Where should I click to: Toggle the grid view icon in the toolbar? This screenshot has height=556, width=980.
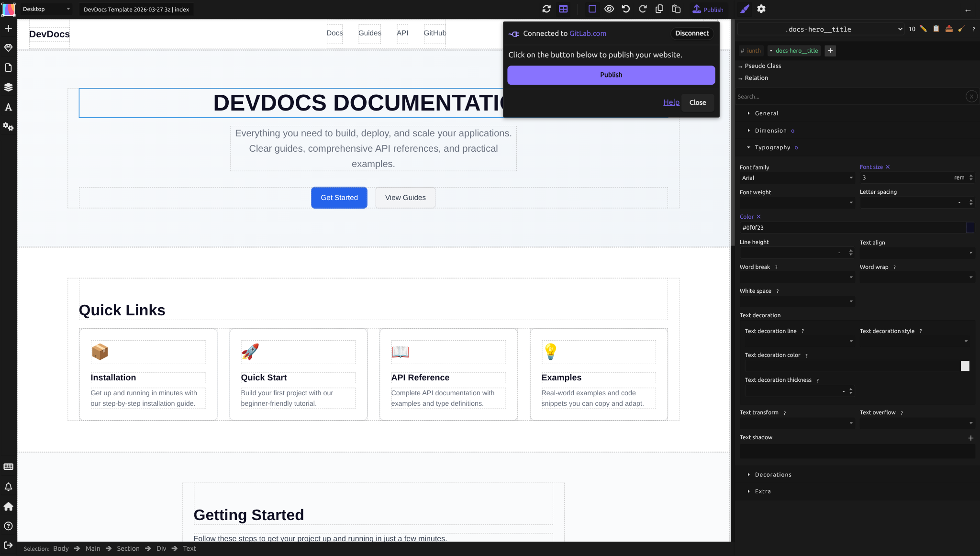coord(563,9)
